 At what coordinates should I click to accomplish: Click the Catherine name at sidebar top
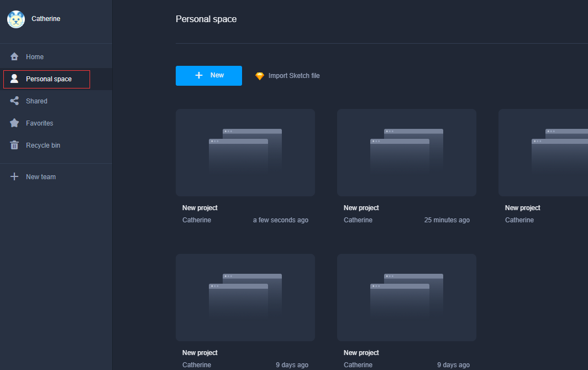[46, 19]
